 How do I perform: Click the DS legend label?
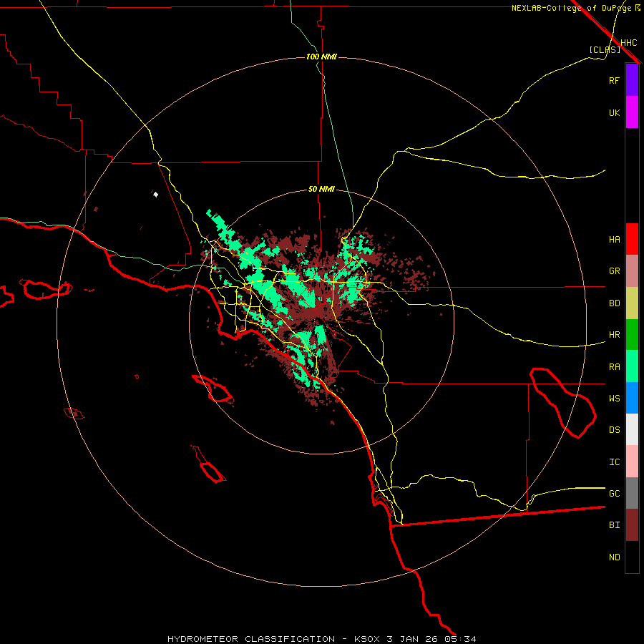pyautogui.click(x=614, y=429)
